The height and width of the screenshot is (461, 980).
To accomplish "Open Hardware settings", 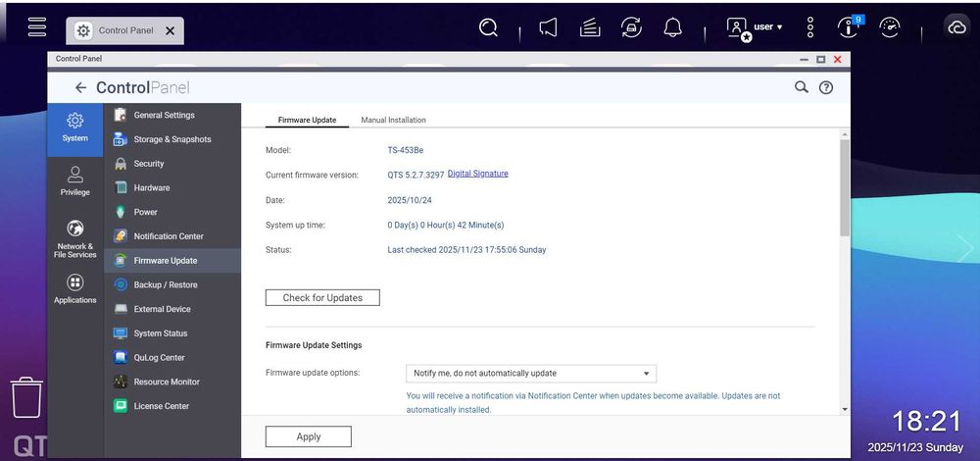I will (x=172, y=187).
